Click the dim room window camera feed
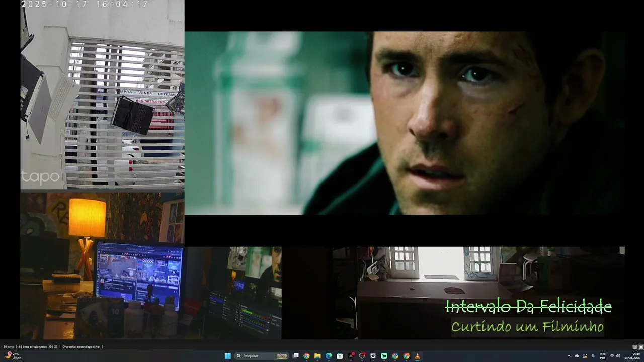644x362 pixels. tap(478, 293)
